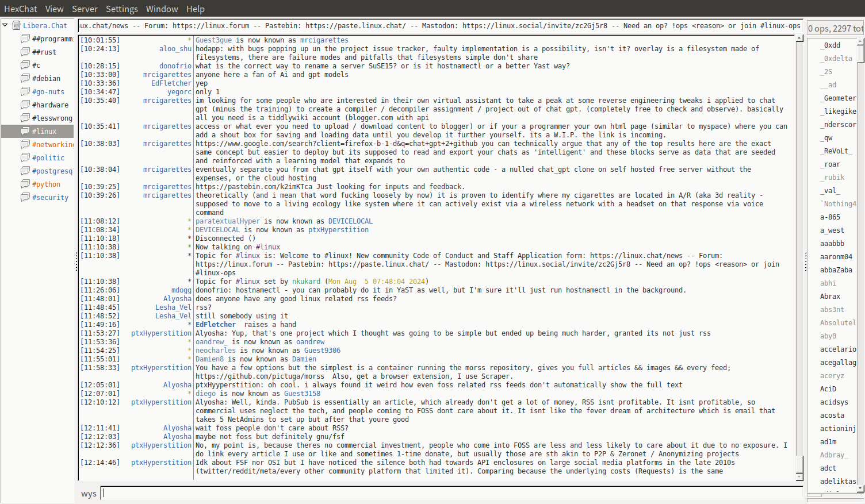Click the message input field

451,493
